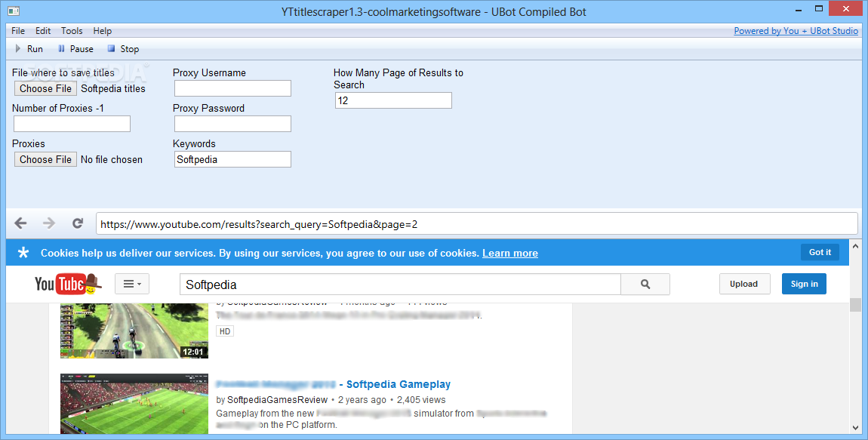The width and height of the screenshot is (868, 440).
Task: Click the '2,405 views' text
Action: click(421, 399)
